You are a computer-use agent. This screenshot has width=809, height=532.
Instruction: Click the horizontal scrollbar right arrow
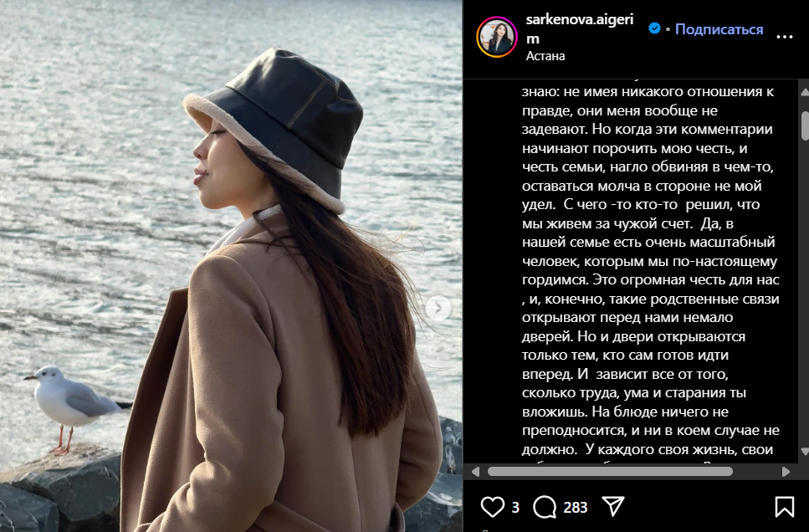tap(786, 471)
